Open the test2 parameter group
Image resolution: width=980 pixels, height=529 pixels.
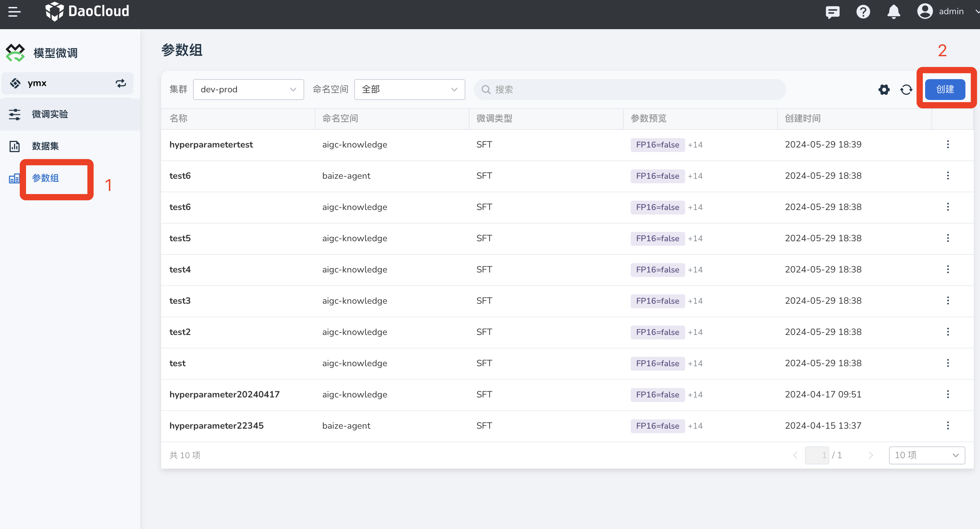pyautogui.click(x=180, y=332)
